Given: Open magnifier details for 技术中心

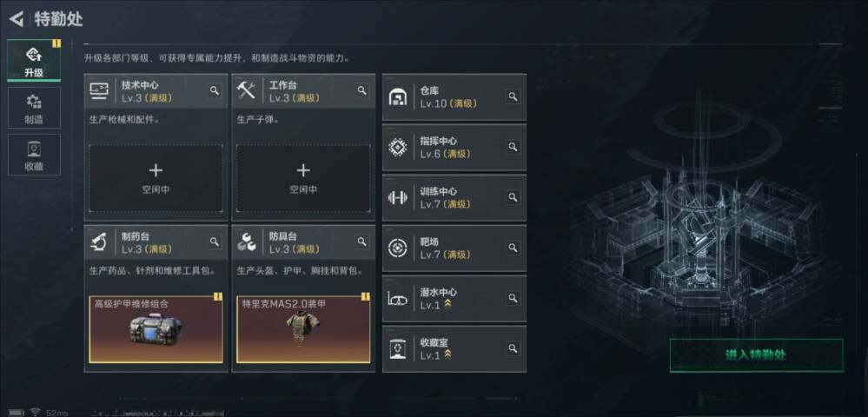Looking at the screenshot, I should coord(215,91).
